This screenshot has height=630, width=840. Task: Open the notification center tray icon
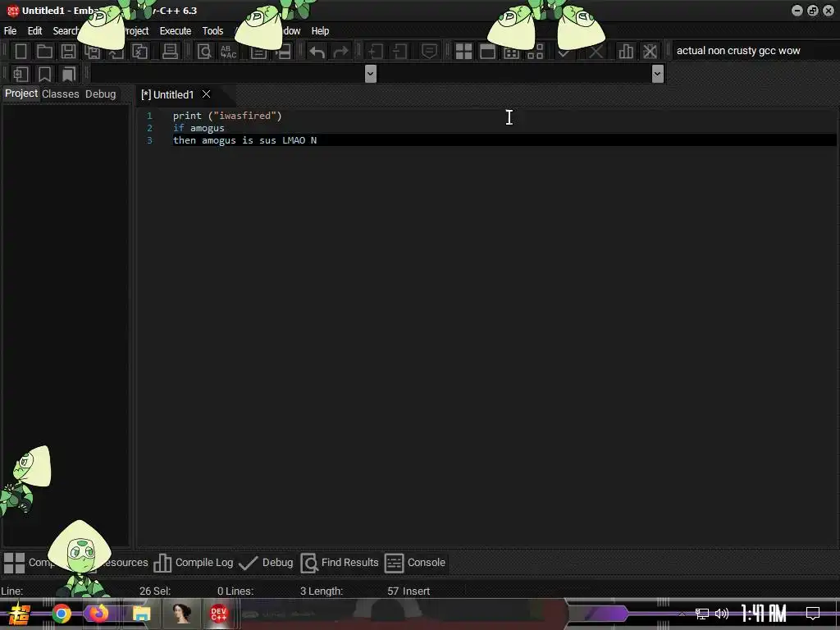point(813,614)
